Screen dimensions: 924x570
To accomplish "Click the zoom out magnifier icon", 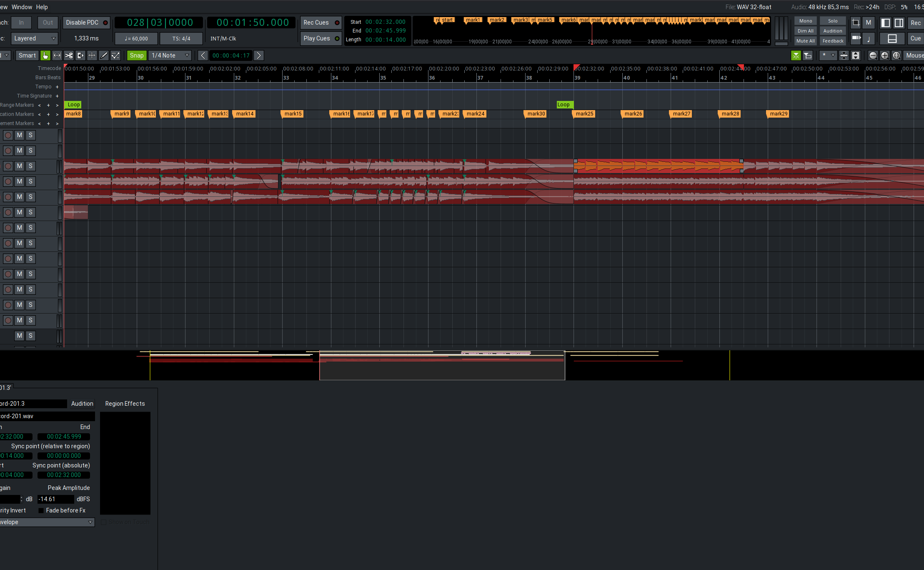I will coord(873,55).
